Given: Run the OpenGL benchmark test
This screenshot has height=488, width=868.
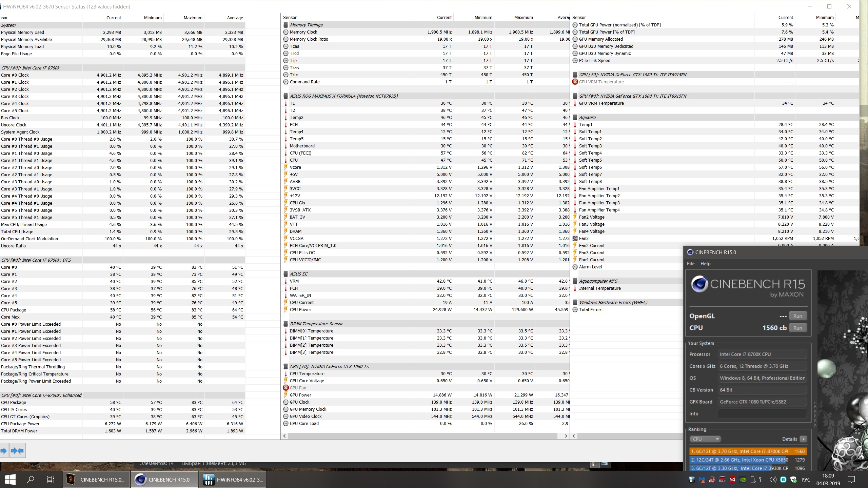Looking at the screenshot, I should 797,316.
